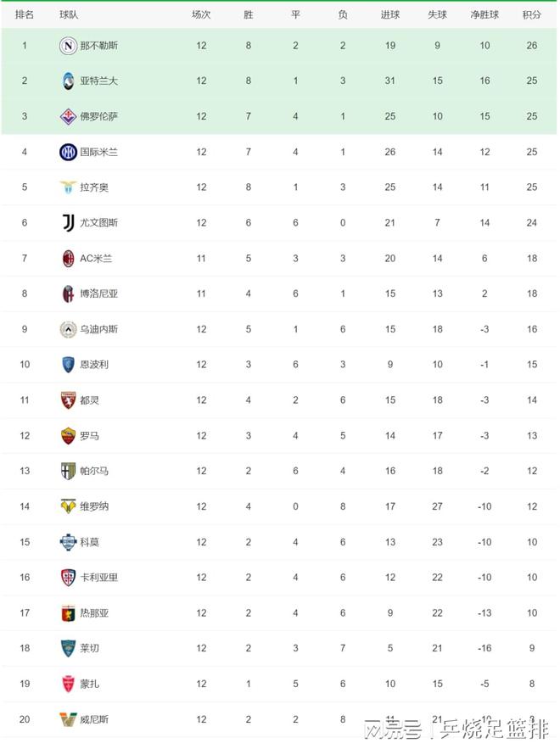
Task: Click the 进球 goals scored column header
Action: coord(390,14)
